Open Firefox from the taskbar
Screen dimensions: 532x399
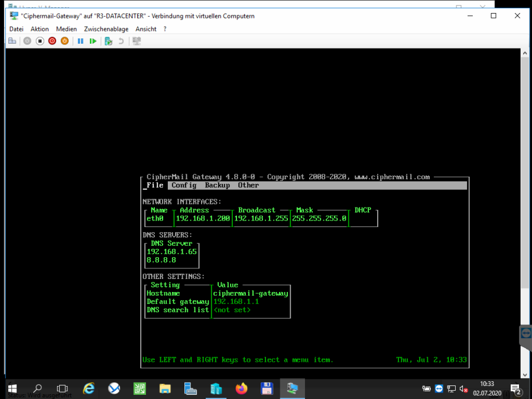pos(241,388)
